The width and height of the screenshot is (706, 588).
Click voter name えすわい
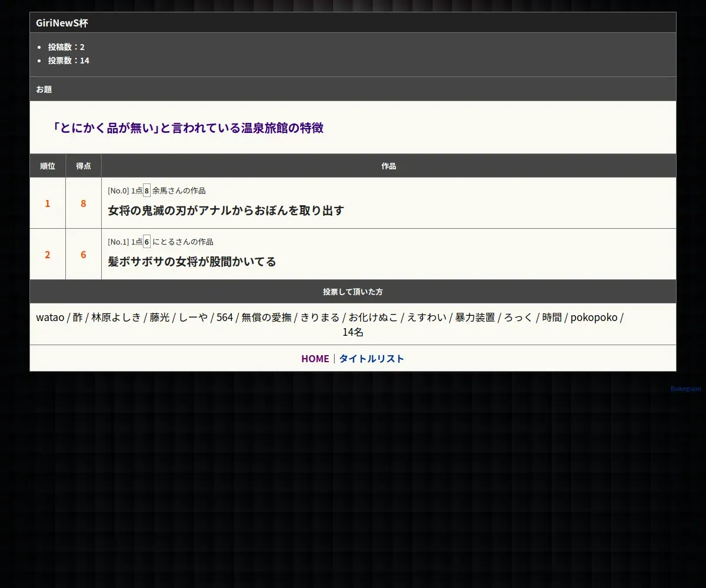pyautogui.click(x=427, y=318)
